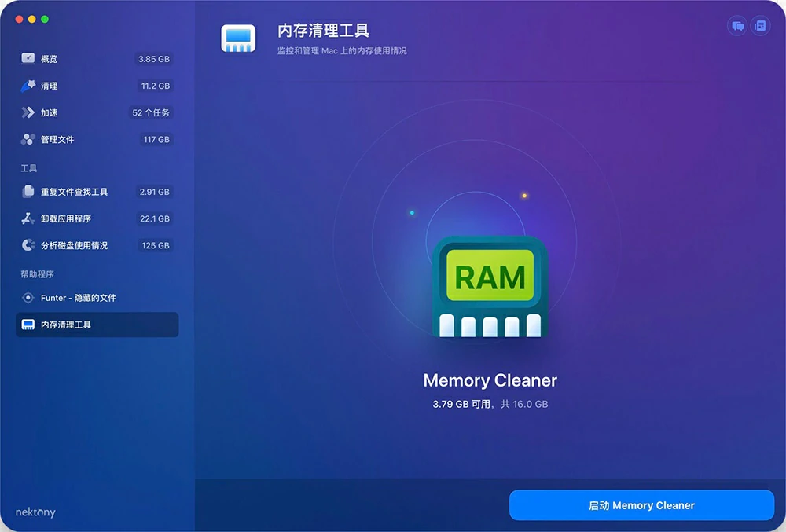Image resolution: width=786 pixels, height=532 pixels.
Task: Click the 重复文件查找工具 duplicate finder icon
Action: (28, 192)
